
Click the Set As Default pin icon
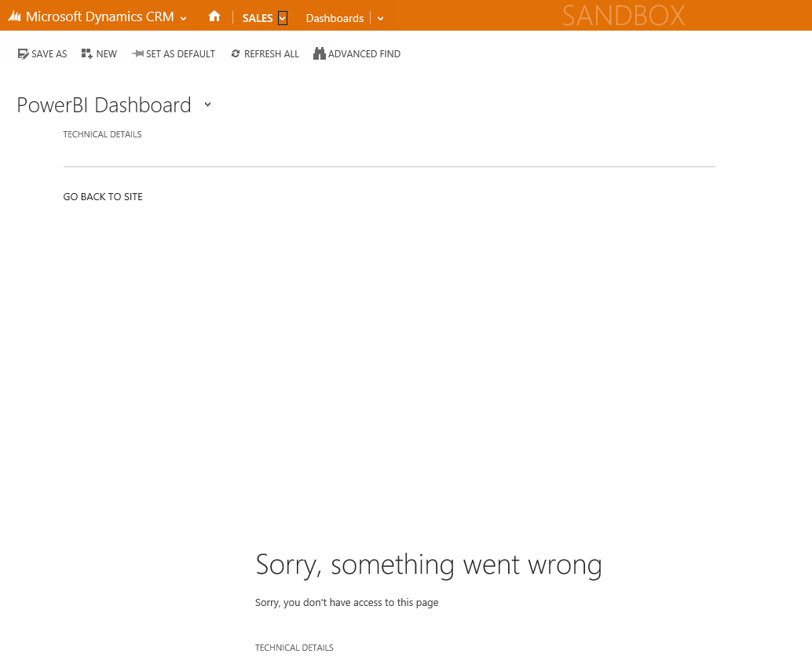137,54
